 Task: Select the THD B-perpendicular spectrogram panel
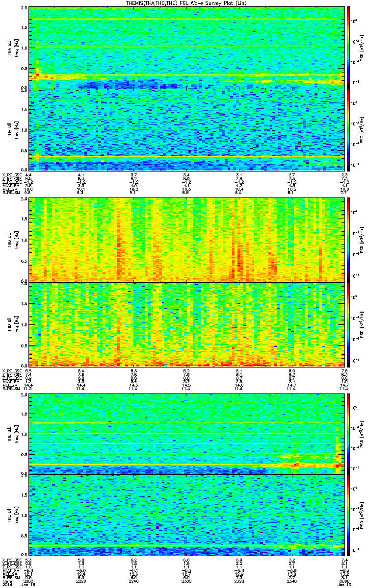pos(187,240)
